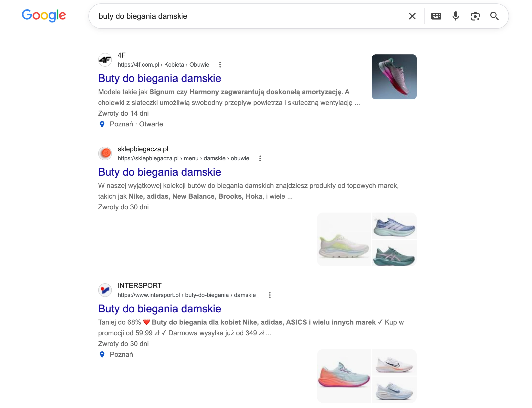
Task: Open the 4F pink running shoe thumbnail
Action: (x=394, y=77)
